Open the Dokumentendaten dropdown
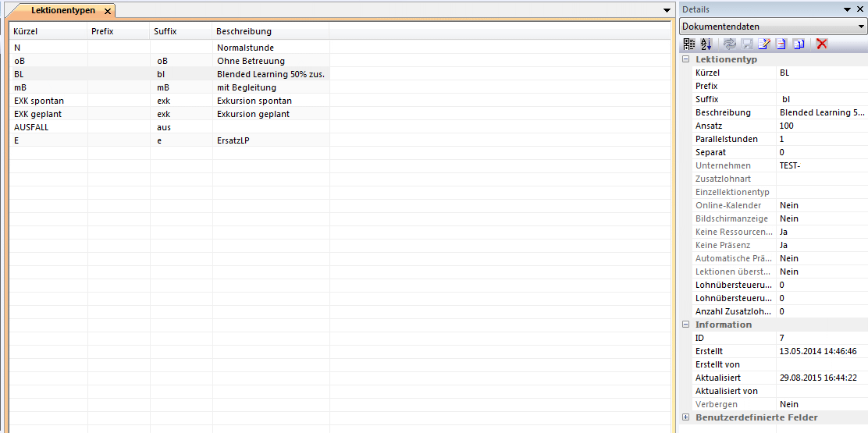868x433 pixels. pyautogui.click(x=861, y=27)
